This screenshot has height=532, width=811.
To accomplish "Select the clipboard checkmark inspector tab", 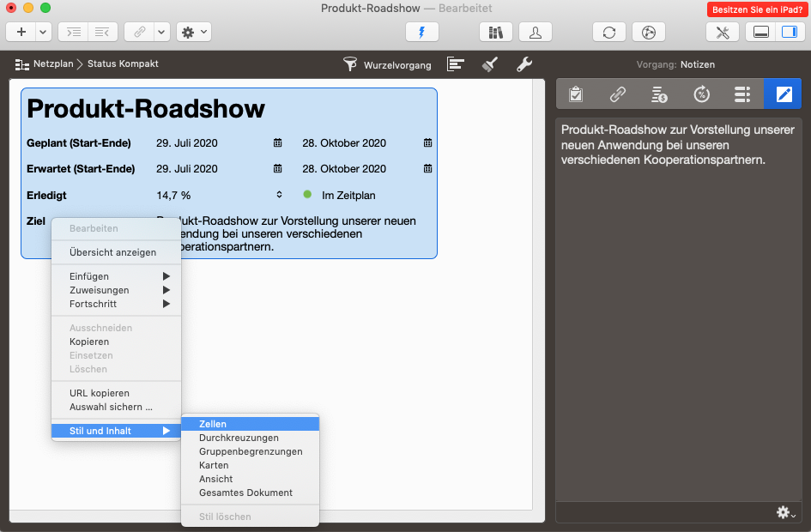I will click(x=576, y=94).
